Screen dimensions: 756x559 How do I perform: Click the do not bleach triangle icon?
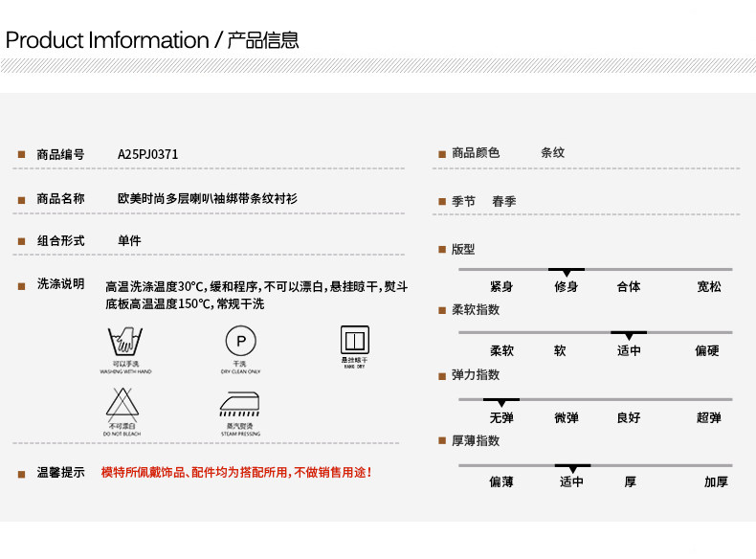(x=122, y=403)
